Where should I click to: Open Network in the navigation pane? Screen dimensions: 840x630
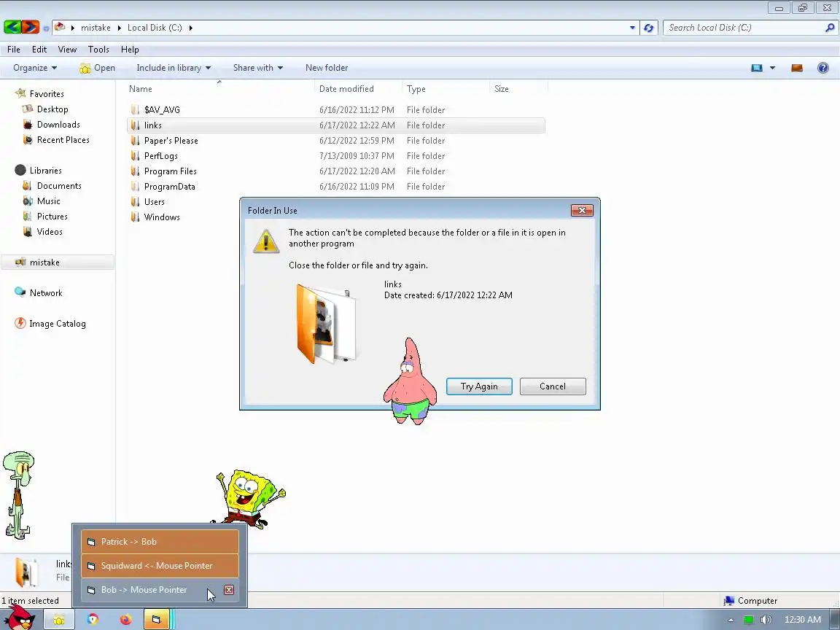pyautogui.click(x=46, y=293)
